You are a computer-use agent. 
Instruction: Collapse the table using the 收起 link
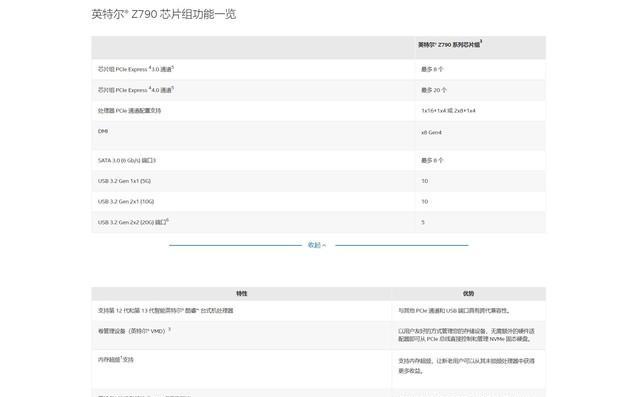click(317, 245)
